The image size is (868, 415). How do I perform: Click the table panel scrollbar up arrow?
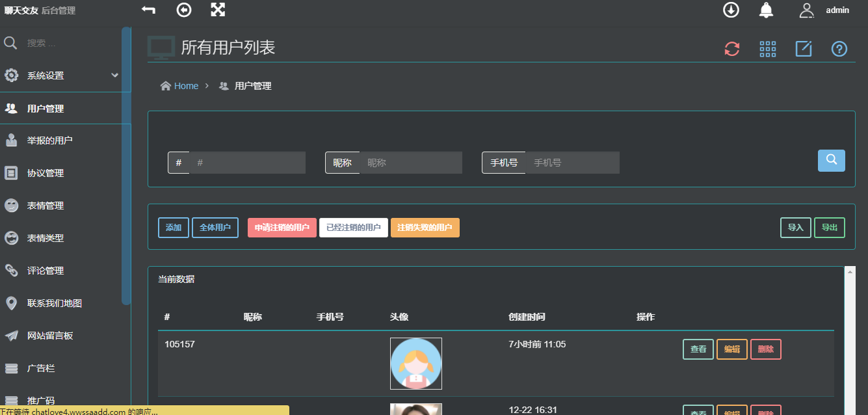click(x=850, y=271)
